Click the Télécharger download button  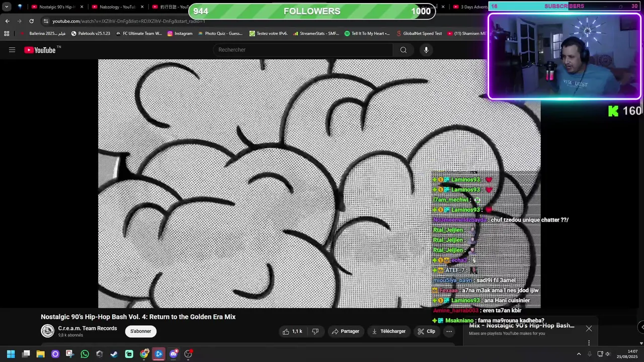(388, 331)
